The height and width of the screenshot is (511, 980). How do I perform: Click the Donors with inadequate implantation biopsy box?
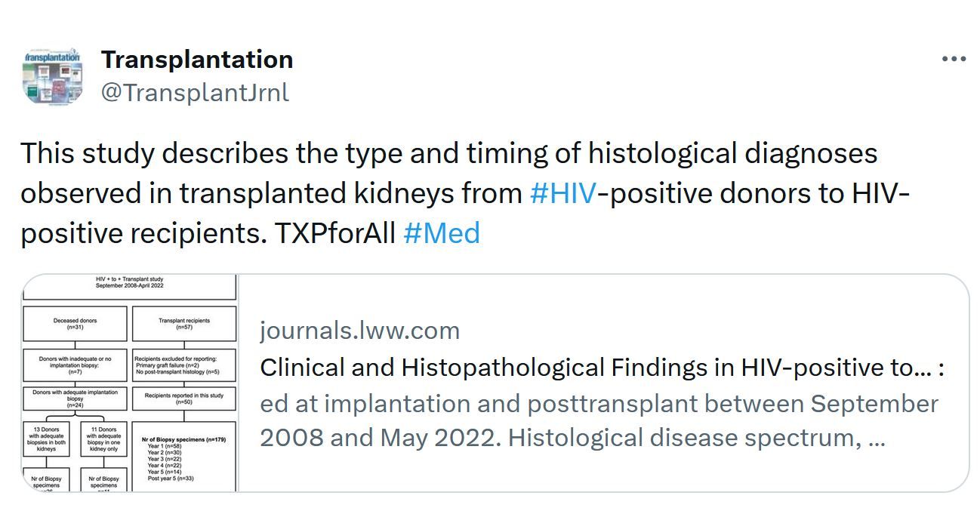click(x=75, y=365)
